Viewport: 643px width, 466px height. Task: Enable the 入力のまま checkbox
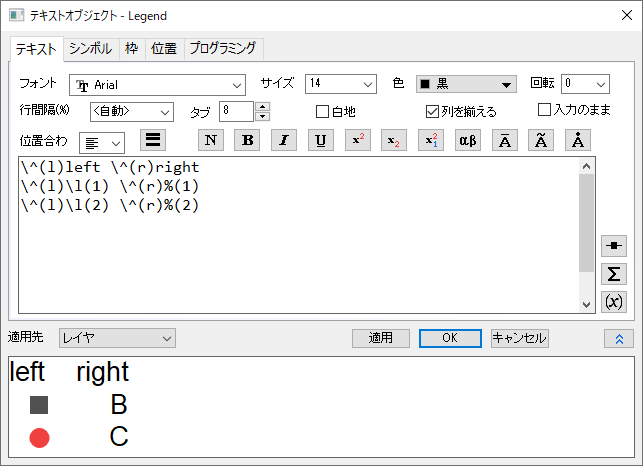(544, 110)
